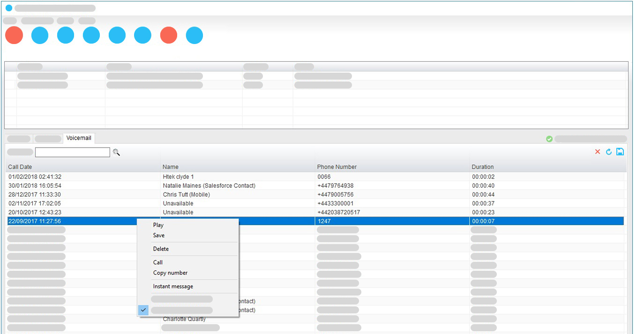
Task: Click the duration 00:00:02
Action: (483, 177)
